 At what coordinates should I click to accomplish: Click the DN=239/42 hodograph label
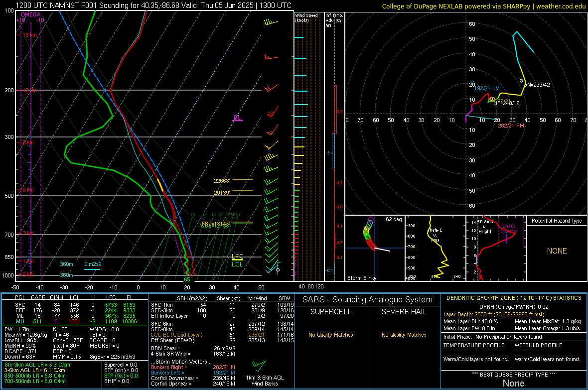click(x=537, y=85)
